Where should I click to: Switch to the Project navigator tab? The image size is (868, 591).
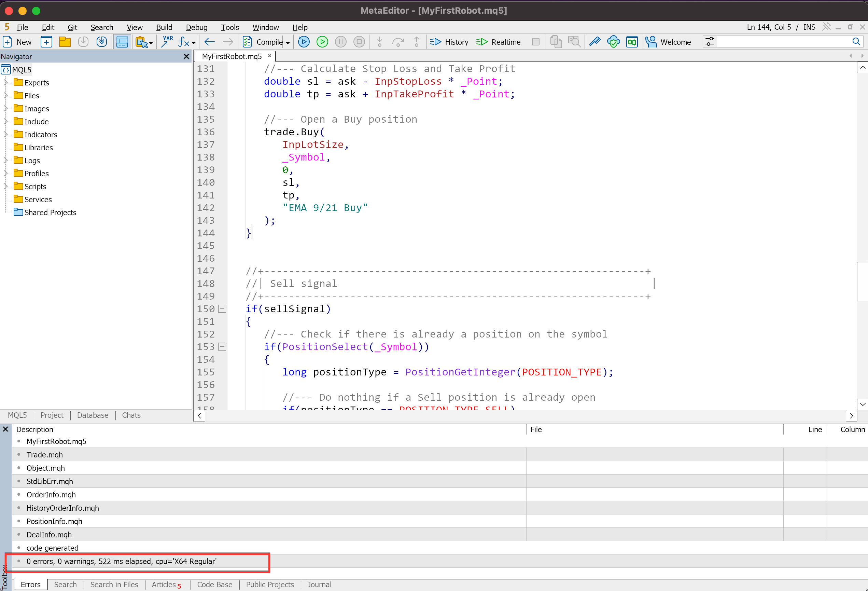(52, 415)
